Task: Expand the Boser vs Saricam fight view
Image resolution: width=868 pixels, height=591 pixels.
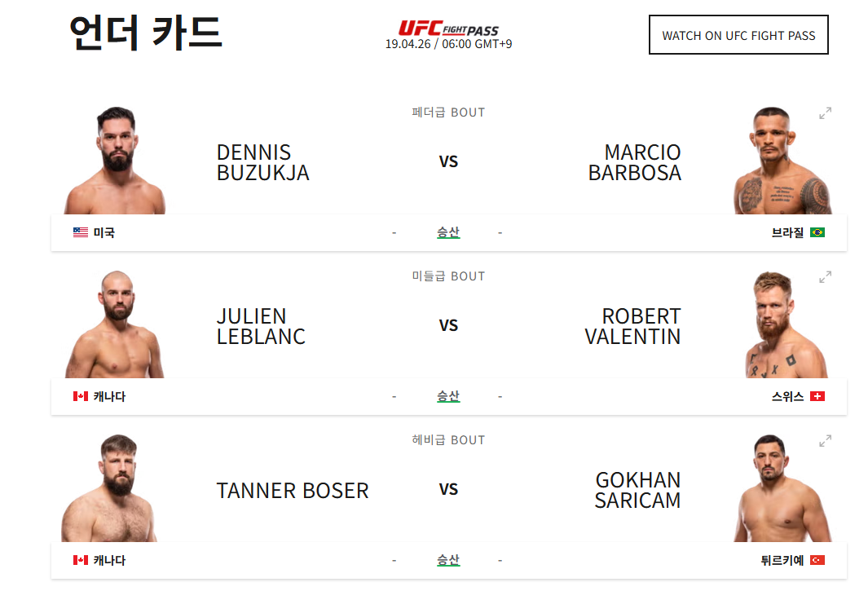Action: pos(826,442)
